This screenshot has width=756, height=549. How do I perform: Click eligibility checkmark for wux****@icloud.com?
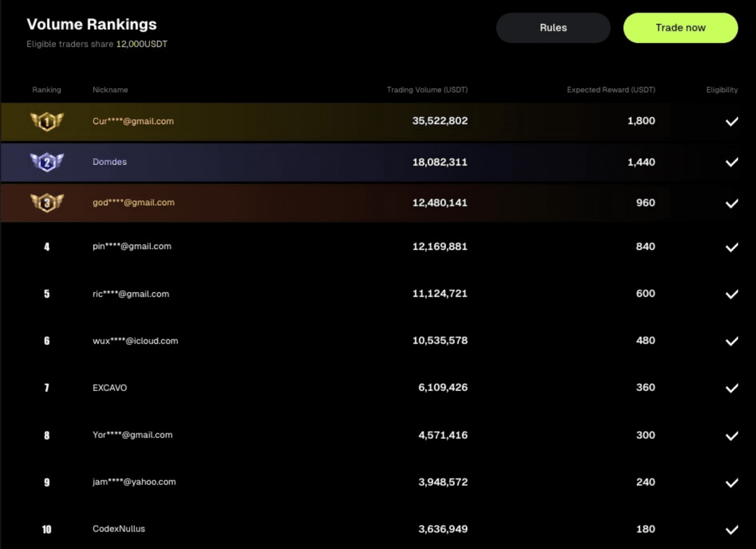tap(731, 341)
